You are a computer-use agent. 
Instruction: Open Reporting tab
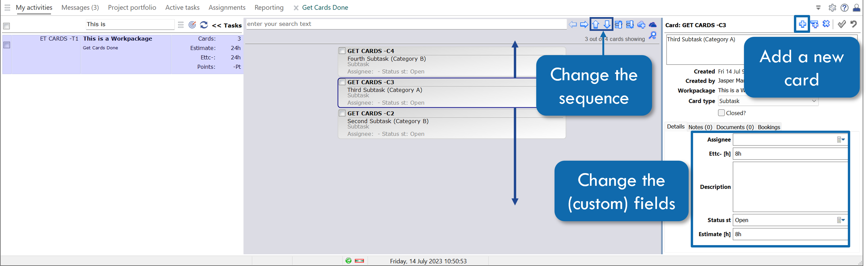pos(269,8)
